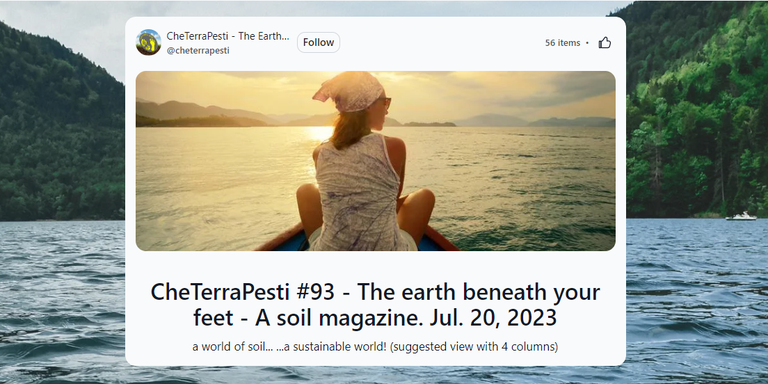Viewport: 768px width, 384px height.
Task: Visit the @cheterrapesti handle link
Action: [198, 50]
